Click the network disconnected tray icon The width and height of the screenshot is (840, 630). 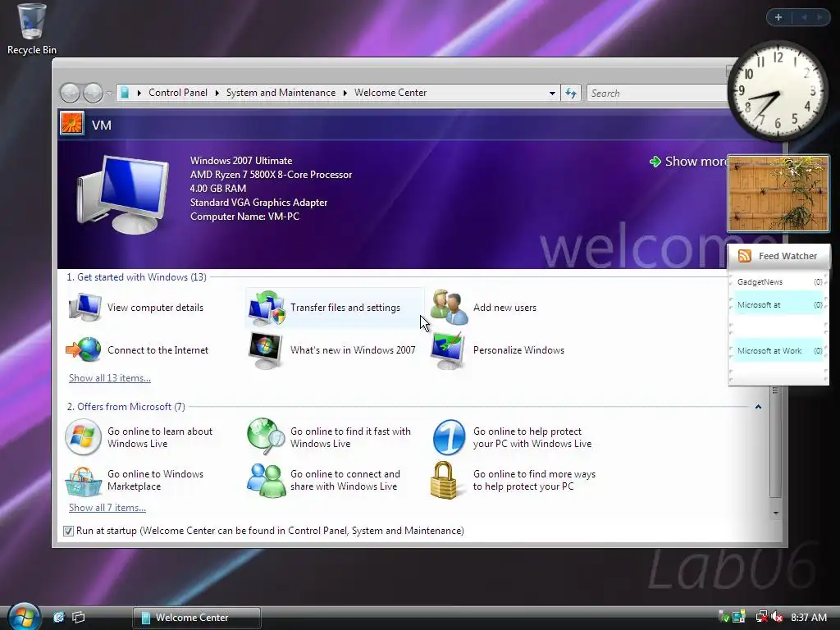click(761, 617)
